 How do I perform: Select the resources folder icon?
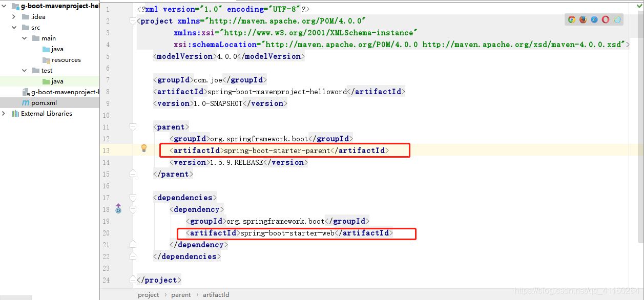46,60
